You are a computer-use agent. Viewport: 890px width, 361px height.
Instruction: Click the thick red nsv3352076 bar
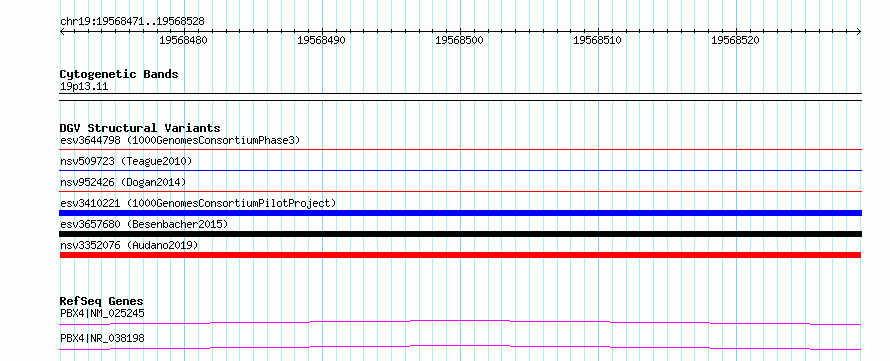(x=460, y=255)
